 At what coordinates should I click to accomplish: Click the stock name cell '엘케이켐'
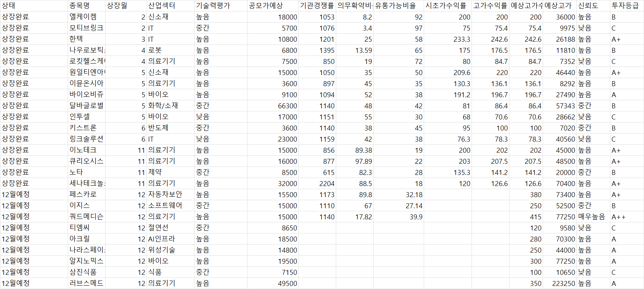tap(86, 17)
